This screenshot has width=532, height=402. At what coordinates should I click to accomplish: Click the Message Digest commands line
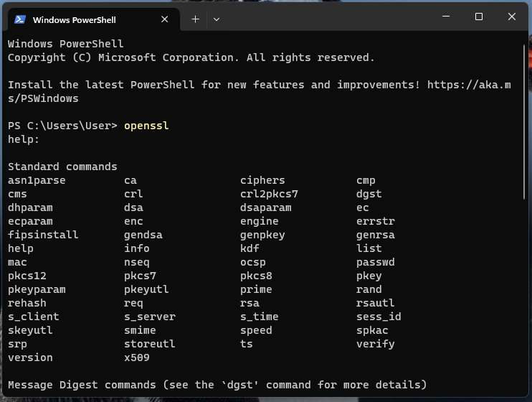point(217,385)
